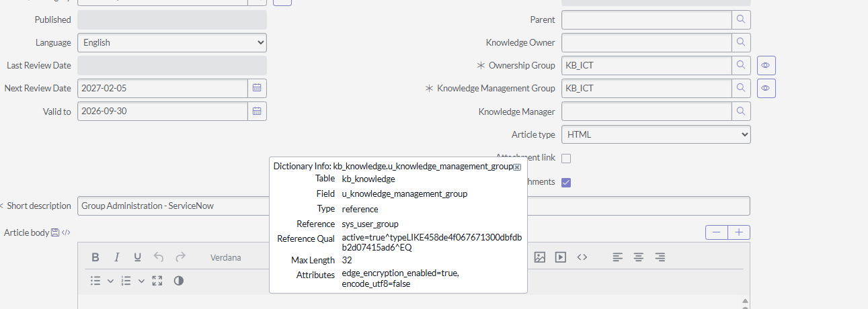Click the Parent field lookup magnifier

tap(741, 19)
